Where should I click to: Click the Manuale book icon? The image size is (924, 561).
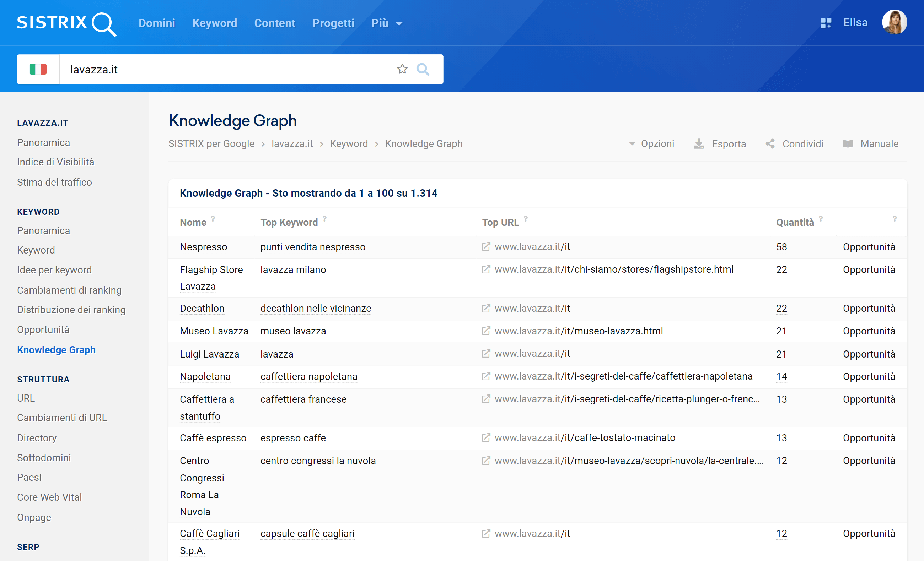[848, 144]
